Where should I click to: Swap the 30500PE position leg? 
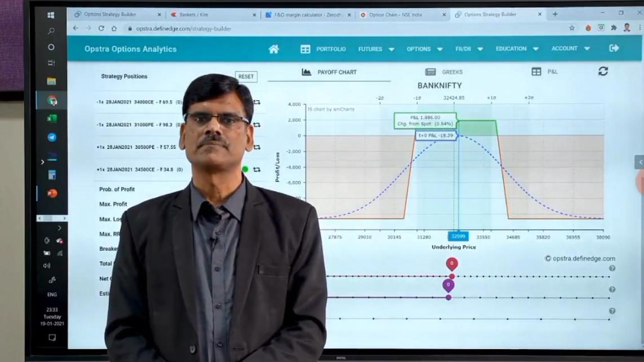257,147
